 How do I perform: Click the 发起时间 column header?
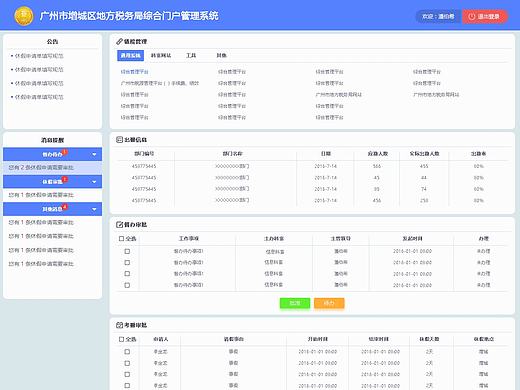pyautogui.click(x=412, y=239)
